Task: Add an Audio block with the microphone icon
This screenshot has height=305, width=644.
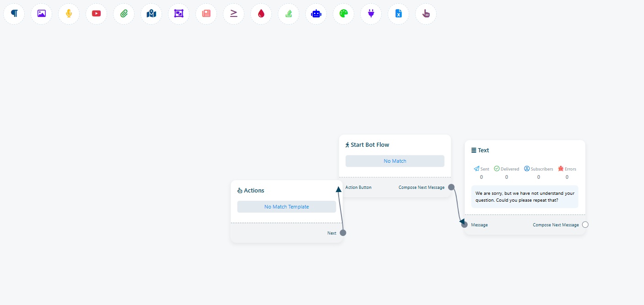Action: [69, 14]
